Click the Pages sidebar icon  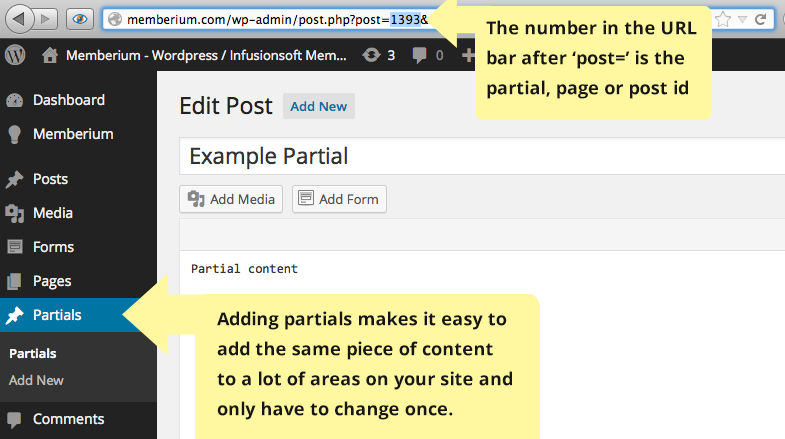(x=15, y=281)
